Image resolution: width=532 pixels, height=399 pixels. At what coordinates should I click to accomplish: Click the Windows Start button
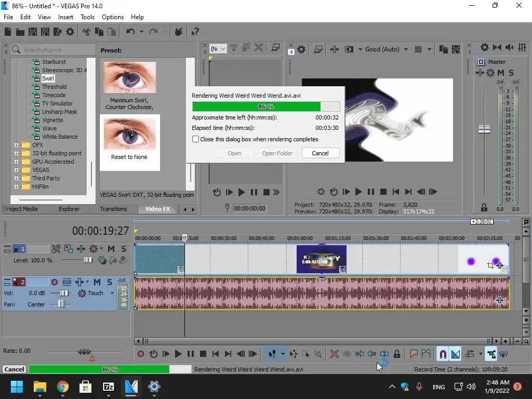(17, 387)
